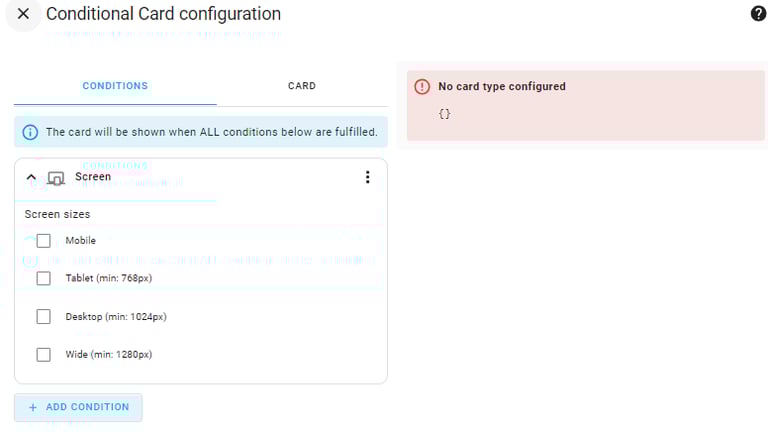The height and width of the screenshot is (434, 768).
Task: Click the screen/monitor condition icon
Action: (x=56, y=178)
